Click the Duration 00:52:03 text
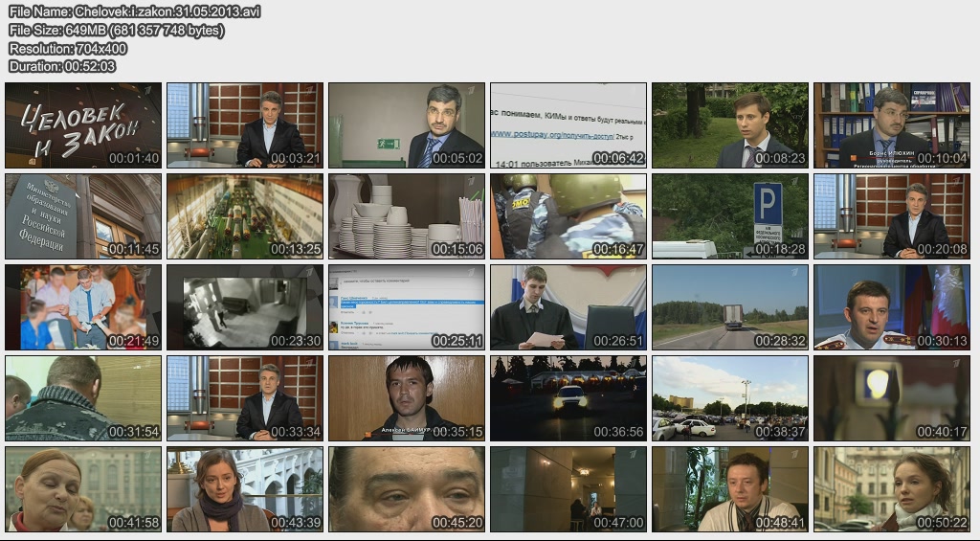Screen dimensions: 980x541 62,66
